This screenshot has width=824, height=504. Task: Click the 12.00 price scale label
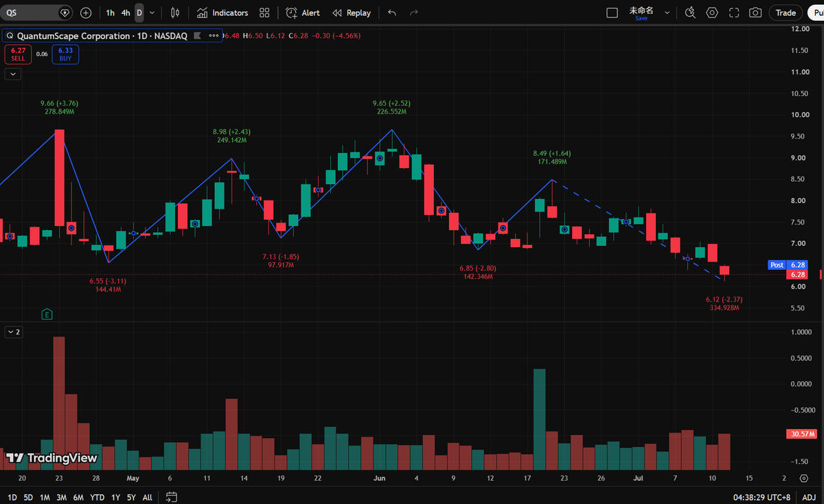[x=799, y=29]
